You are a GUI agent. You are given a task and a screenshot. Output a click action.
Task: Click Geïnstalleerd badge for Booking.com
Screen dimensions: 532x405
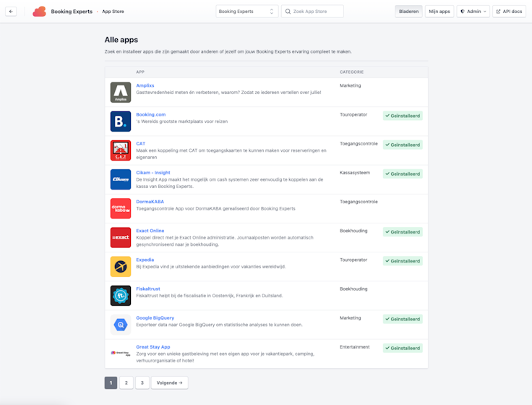pyautogui.click(x=403, y=116)
